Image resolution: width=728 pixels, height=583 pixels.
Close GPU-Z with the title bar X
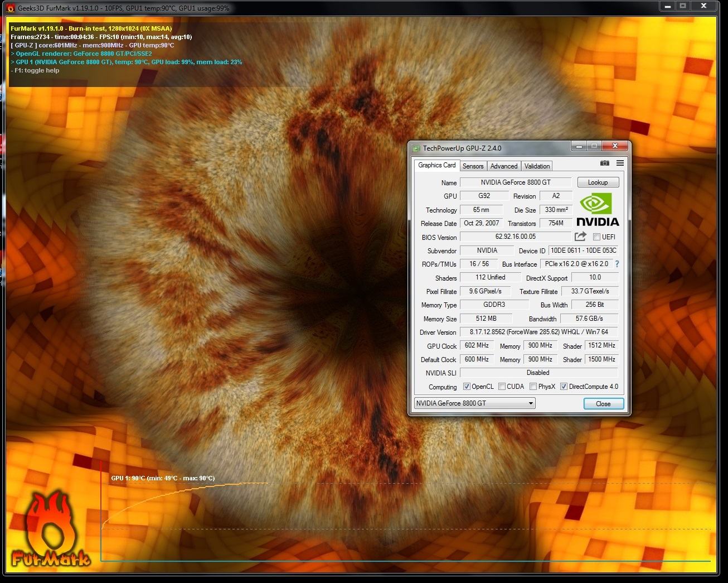click(615, 146)
